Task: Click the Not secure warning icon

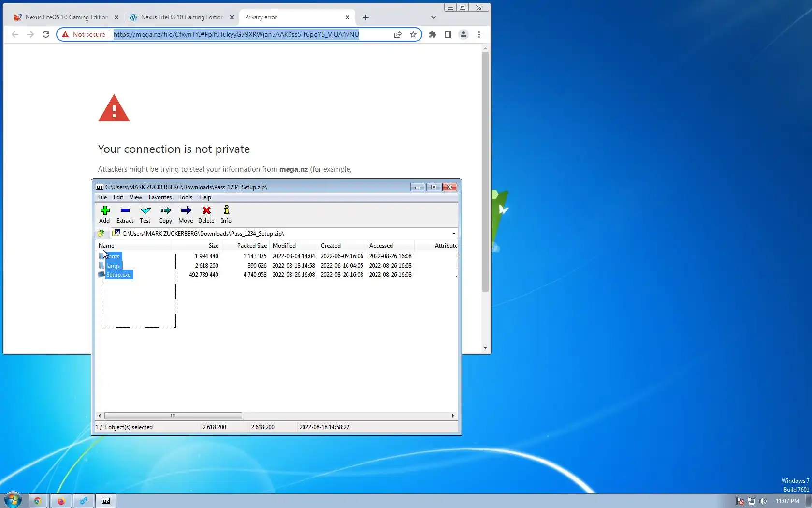Action: click(65, 34)
